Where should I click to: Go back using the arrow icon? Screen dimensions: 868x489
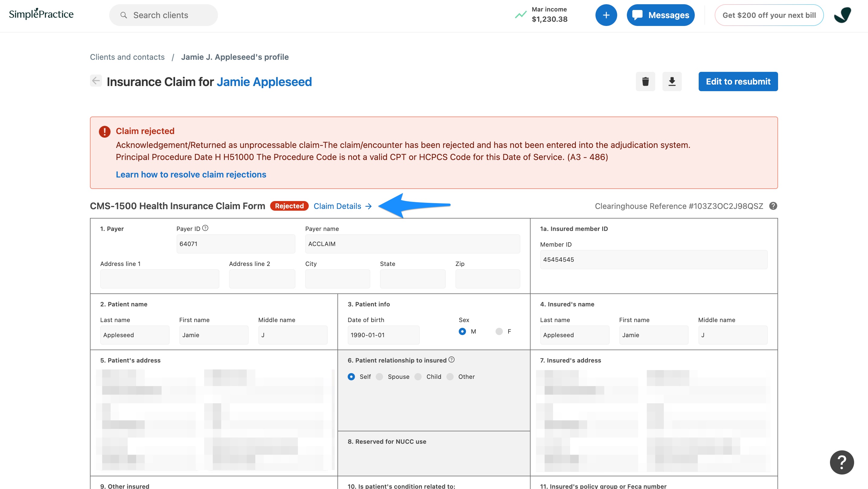pyautogui.click(x=96, y=81)
